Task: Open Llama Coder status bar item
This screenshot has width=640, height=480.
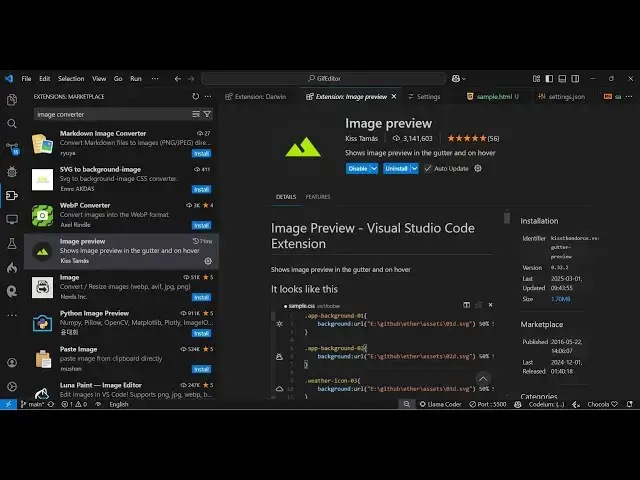Action: (x=440, y=404)
